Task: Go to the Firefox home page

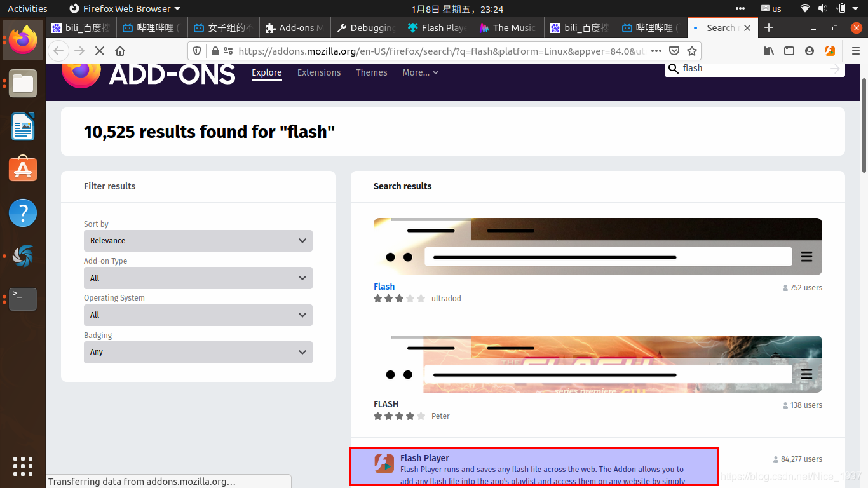Action: (120, 51)
